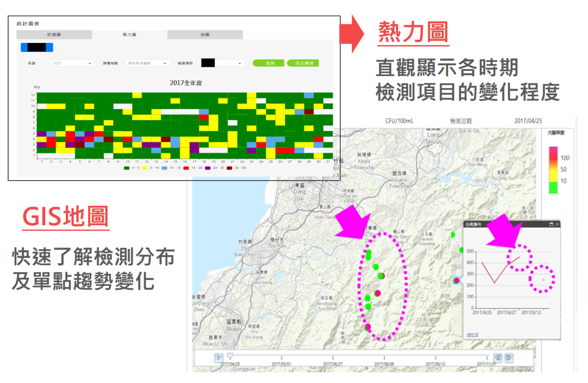Switch to the 地圖 tab
The height and width of the screenshot is (383, 588).
click(x=205, y=34)
